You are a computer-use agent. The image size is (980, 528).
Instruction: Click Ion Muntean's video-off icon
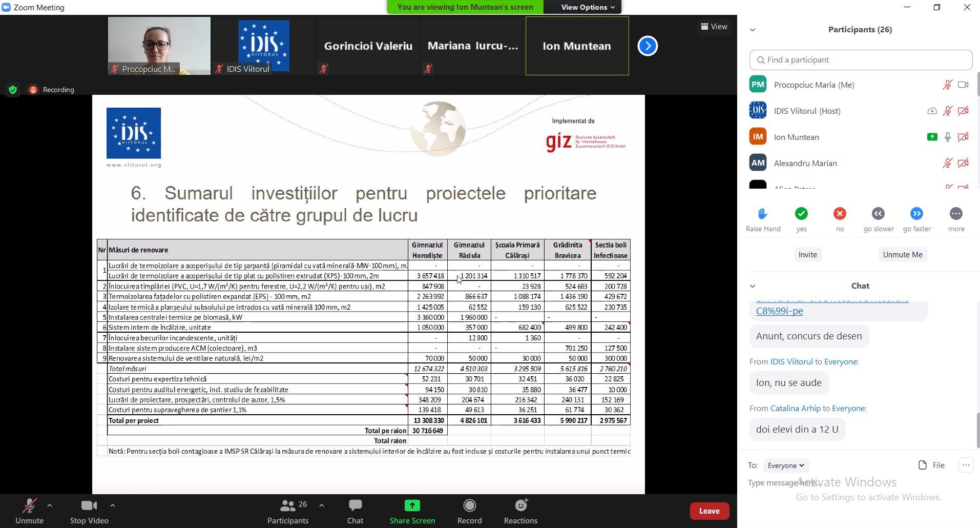point(964,137)
